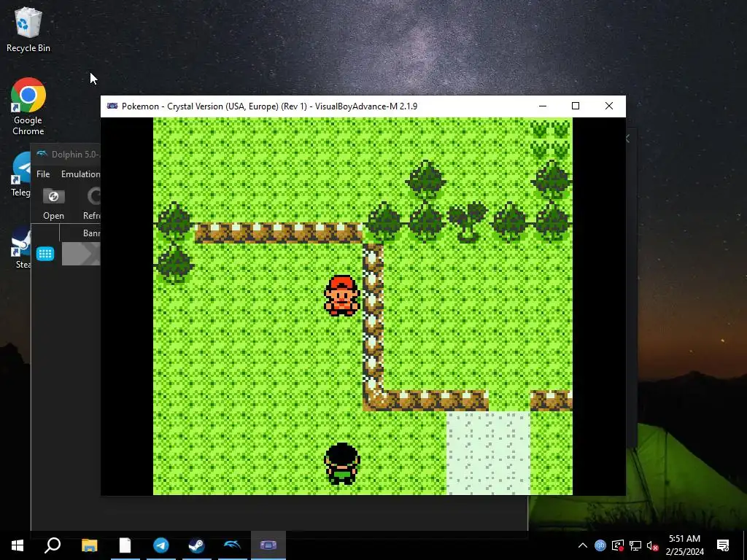Open the File menu in Dolphin

click(43, 174)
